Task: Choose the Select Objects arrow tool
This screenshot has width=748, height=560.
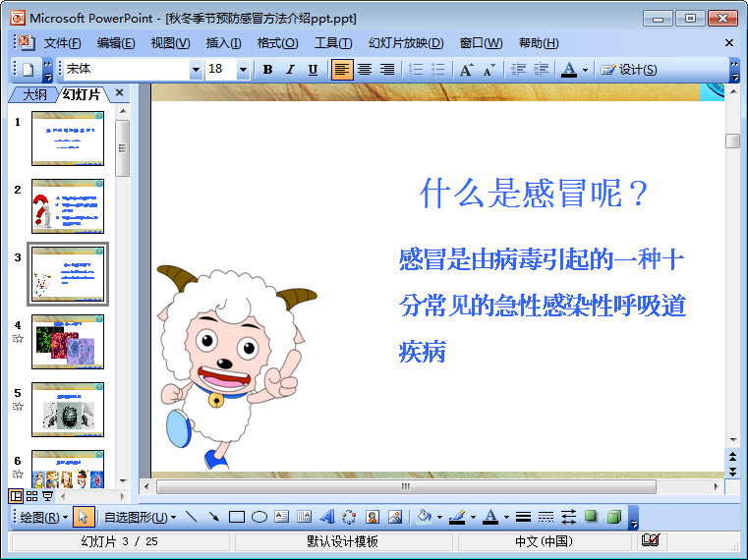Action: (x=84, y=517)
